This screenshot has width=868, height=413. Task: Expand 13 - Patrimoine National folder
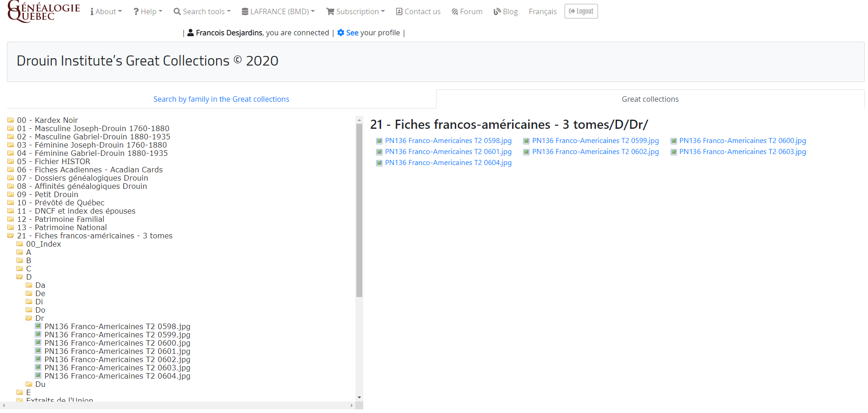pyautogui.click(x=62, y=227)
